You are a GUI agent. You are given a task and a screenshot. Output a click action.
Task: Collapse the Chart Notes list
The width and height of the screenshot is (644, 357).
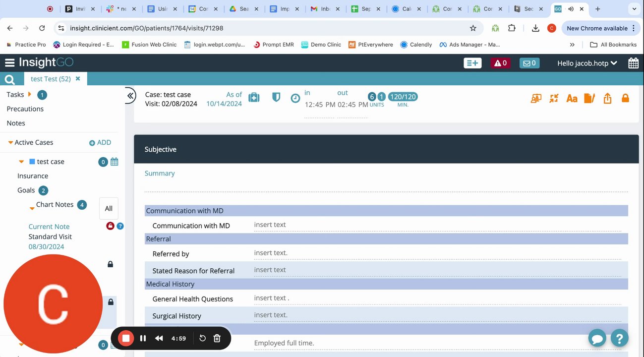32,208
